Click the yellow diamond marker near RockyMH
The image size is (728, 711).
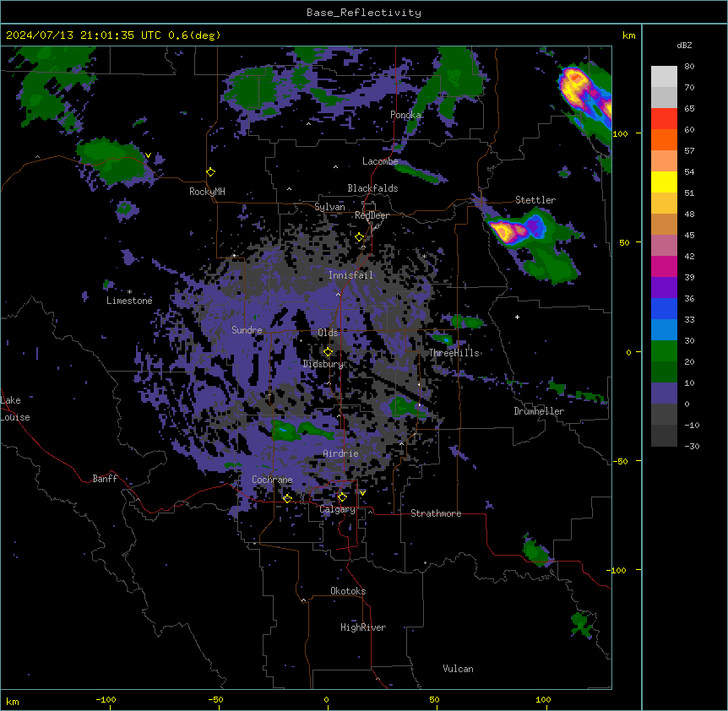[x=210, y=172]
